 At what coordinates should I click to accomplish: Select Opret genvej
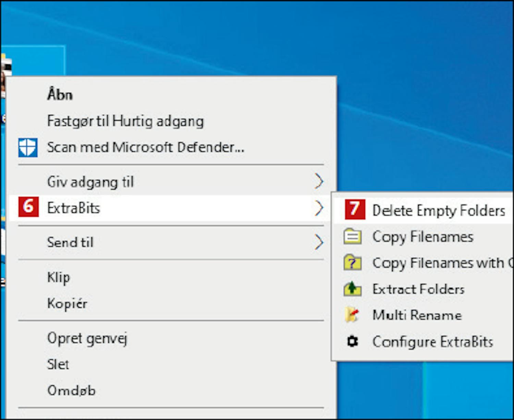click(87, 339)
